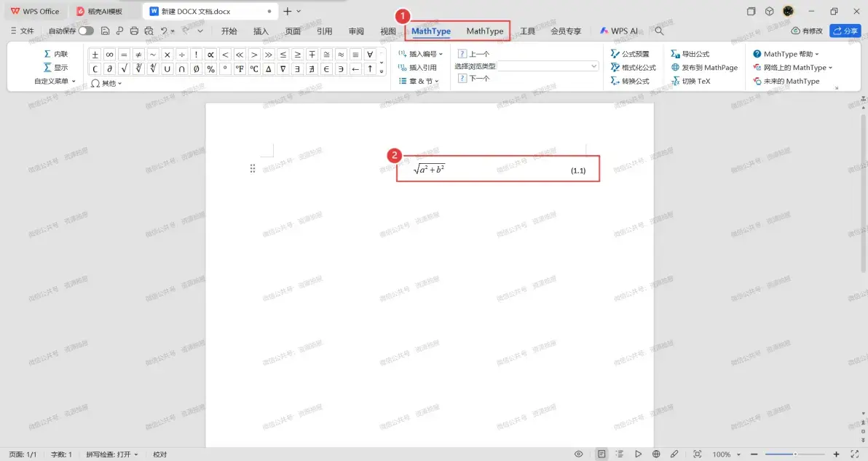
Task: Insert the for-all ∀ symbol
Action: tap(370, 54)
